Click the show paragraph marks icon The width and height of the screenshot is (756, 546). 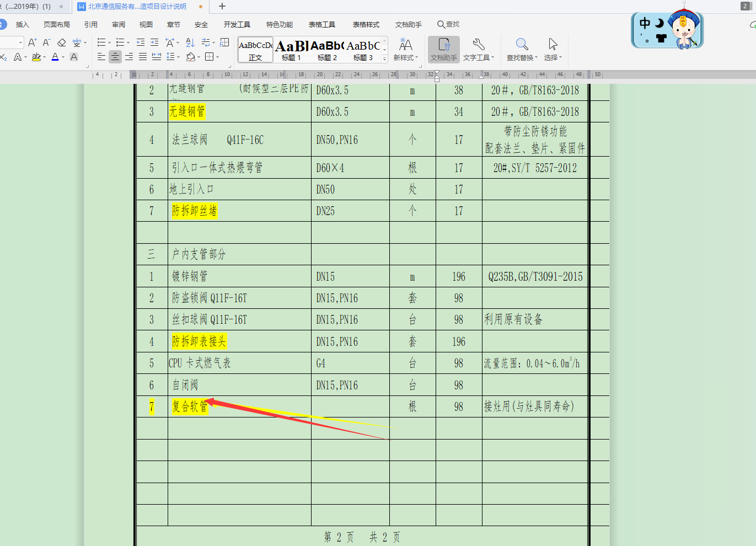(206, 42)
